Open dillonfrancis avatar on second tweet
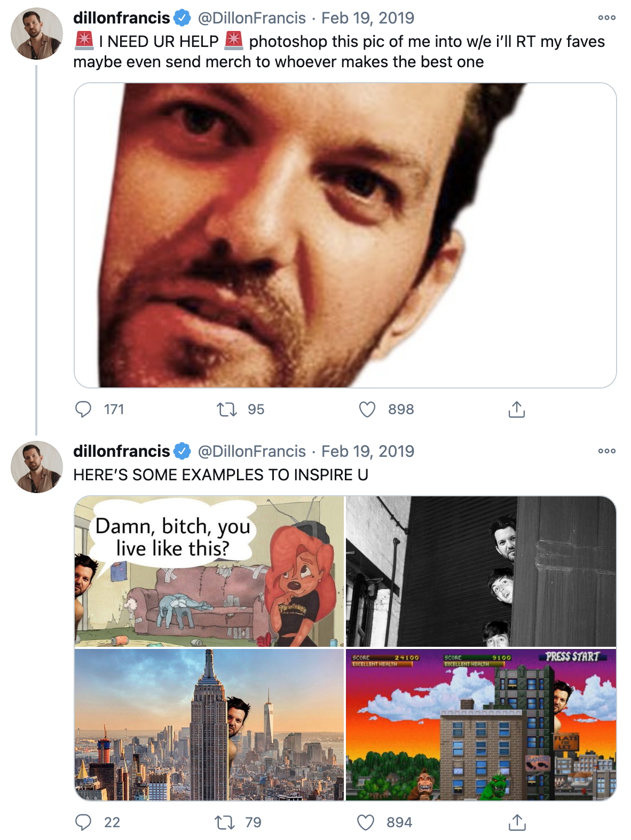 (36, 467)
